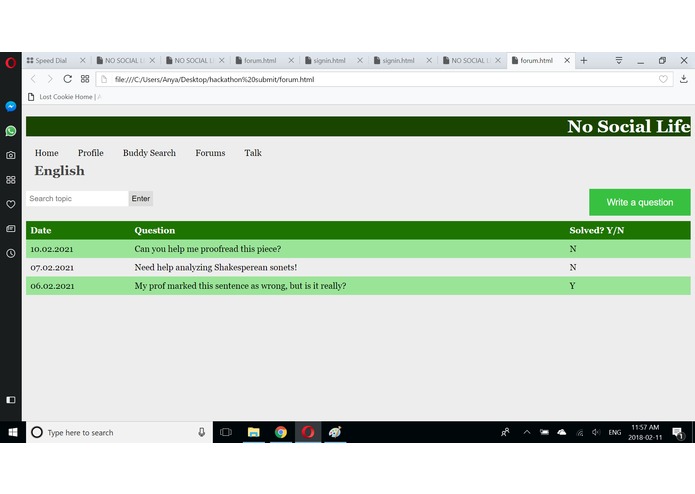This screenshot has width=695, height=494.
Task: Click the Speed Dial grid icon near address bar
Action: pyautogui.click(x=85, y=79)
